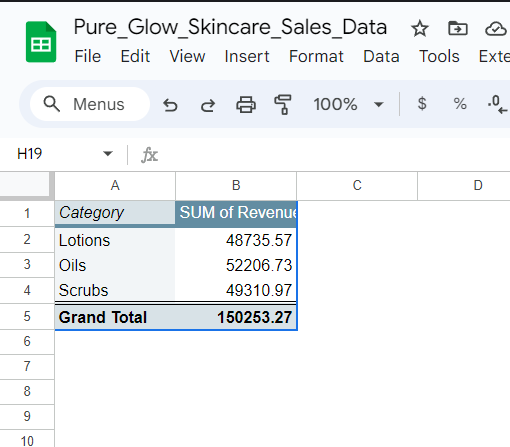Click the Menus search field
The image size is (510, 447).
[x=90, y=104]
